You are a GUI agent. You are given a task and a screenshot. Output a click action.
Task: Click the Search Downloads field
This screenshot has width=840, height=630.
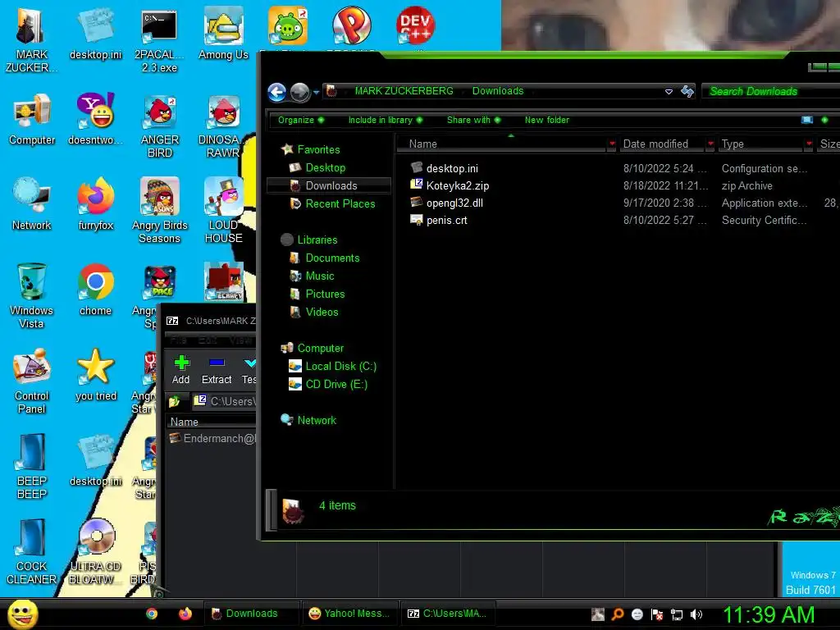769,92
